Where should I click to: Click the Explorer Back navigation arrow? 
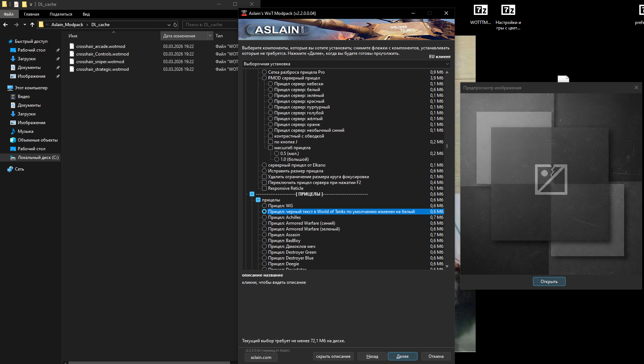(x=5, y=25)
